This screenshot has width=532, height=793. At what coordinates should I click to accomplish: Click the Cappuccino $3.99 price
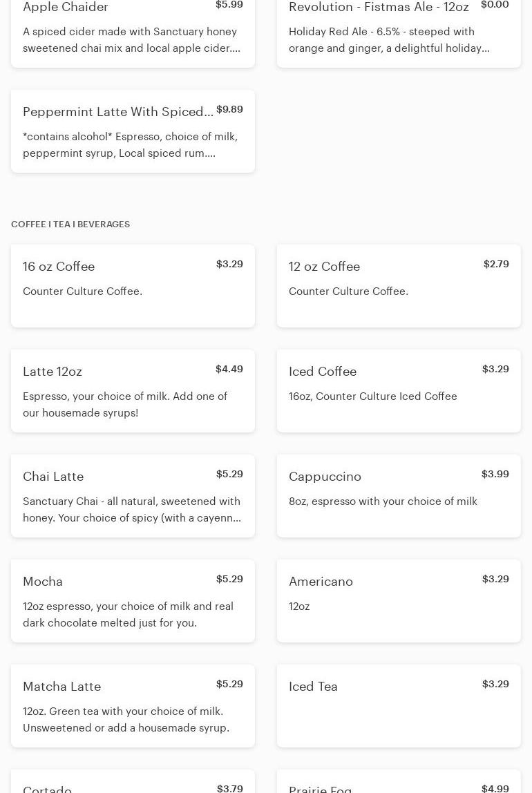click(x=495, y=474)
